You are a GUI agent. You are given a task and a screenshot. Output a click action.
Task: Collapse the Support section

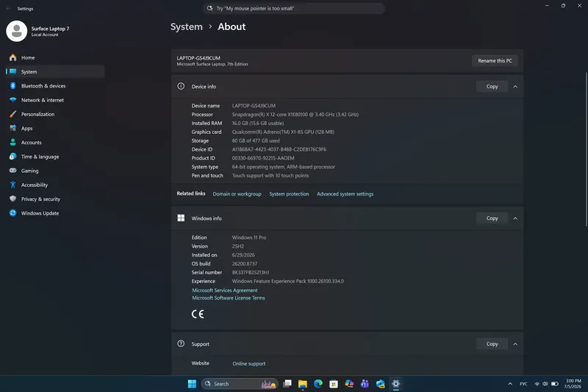coord(515,344)
